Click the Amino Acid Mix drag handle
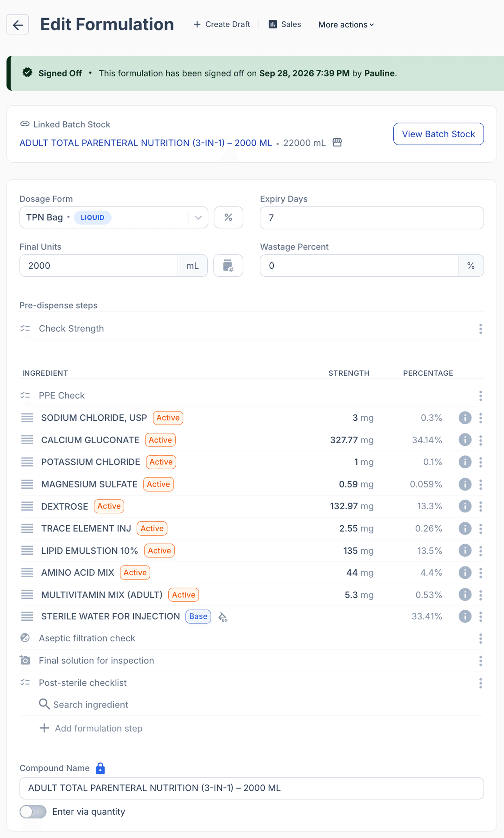 click(27, 573)
